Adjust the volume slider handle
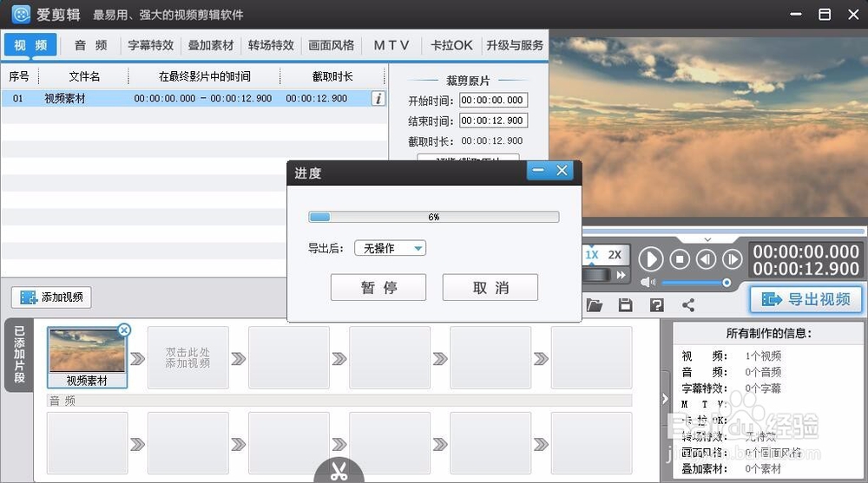868x483 pixels. [727, 283]
